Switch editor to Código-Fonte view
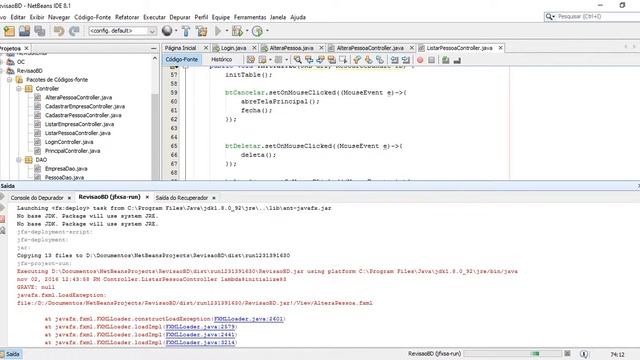The height and width of the screenshot is (360, 640). tap(182, 60)
